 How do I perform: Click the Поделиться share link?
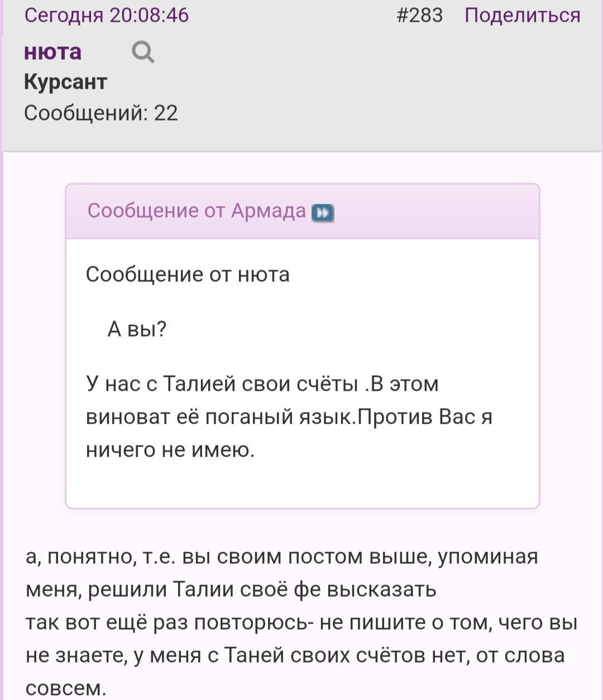point(523,15)
